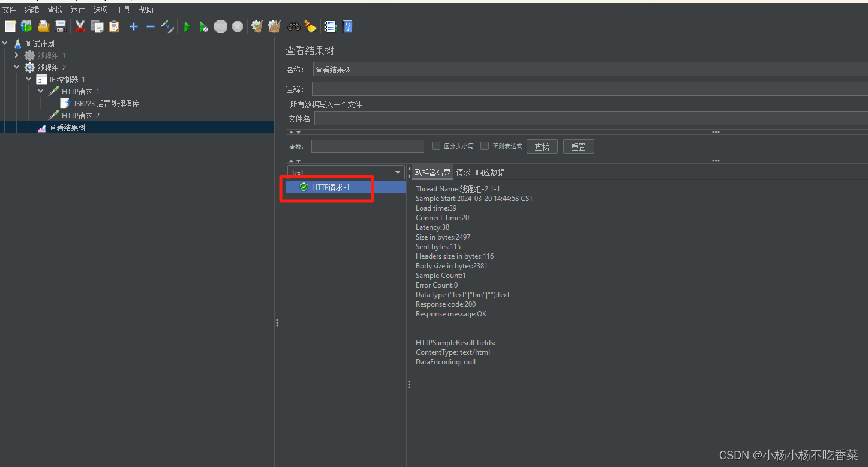The image size is (868, 467).
Task: Open the Text renderer dropdown
Action: tap(346, 172)
